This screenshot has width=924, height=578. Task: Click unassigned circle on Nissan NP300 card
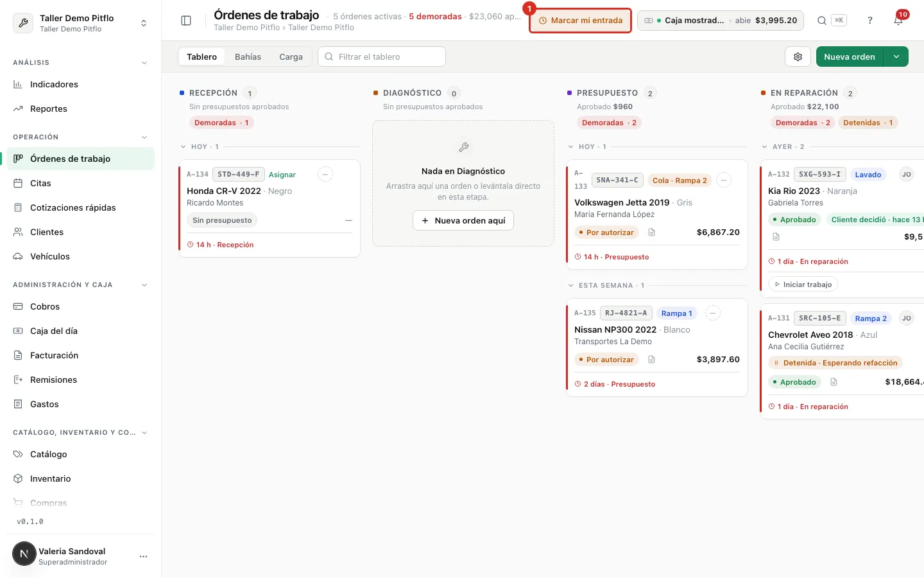pos(713,313)
